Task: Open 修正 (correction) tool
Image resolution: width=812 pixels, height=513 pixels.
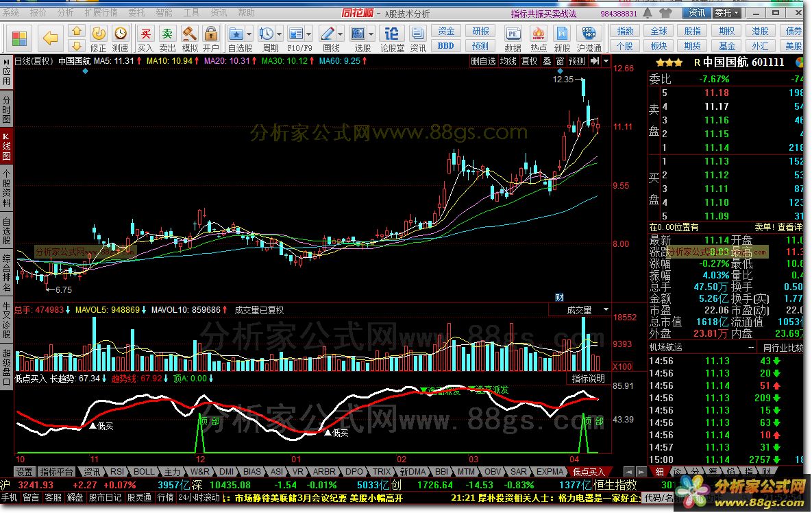Action: click(99, 39)
